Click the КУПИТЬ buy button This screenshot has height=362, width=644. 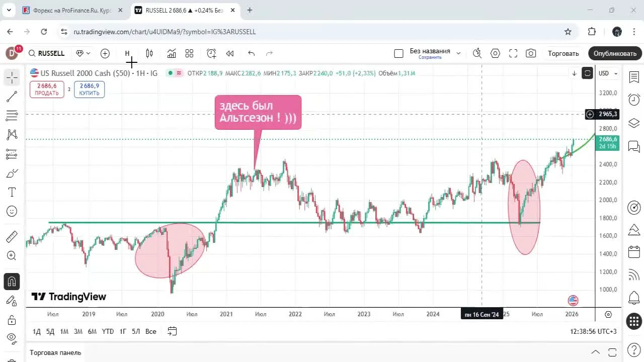point(89,89)
